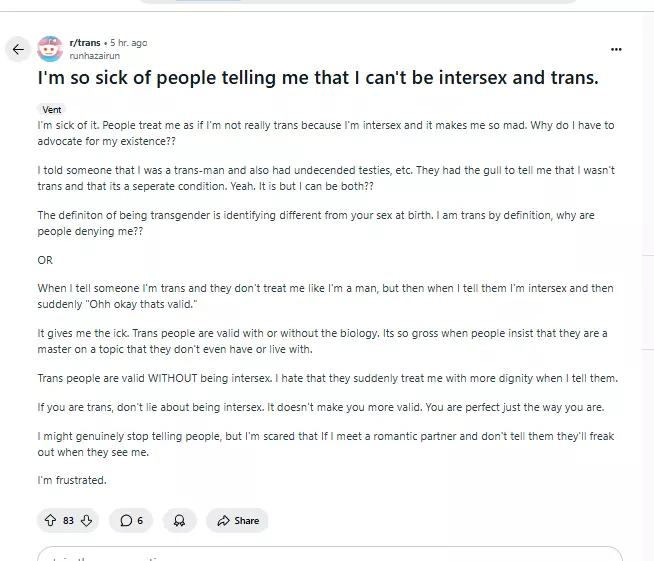Image resolution: width=654 pixels, height=561 pixels.
Task: Downvote the post
Action: [x=86, y=520]
